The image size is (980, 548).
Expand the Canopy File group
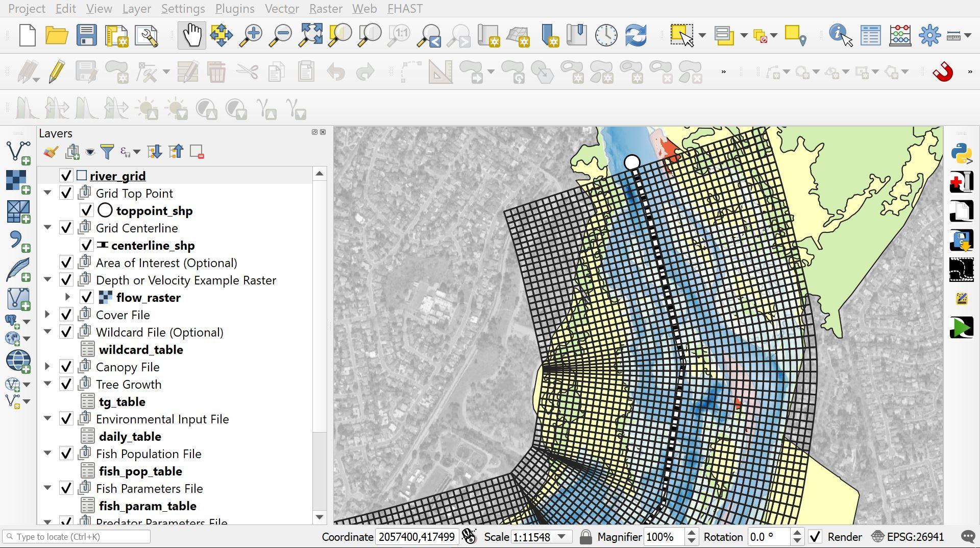pyautogui.click(x=47, y=367)
